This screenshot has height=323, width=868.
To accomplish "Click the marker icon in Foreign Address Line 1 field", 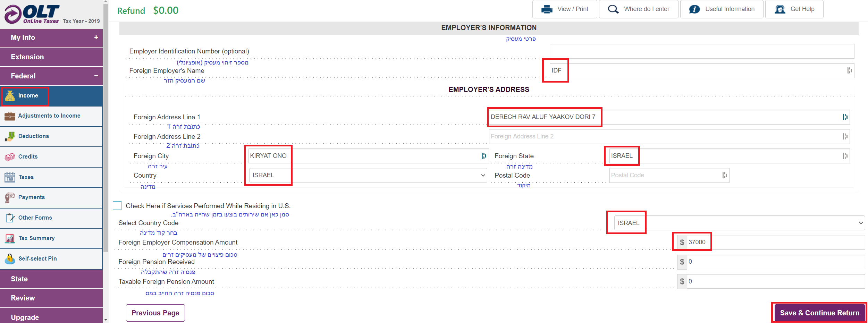I will [845, 117].
